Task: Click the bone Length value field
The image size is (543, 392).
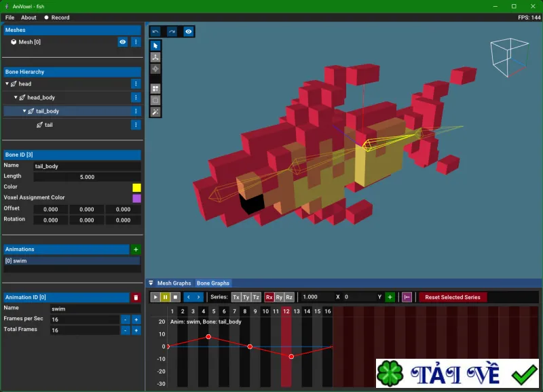Action: coord(88,177)
